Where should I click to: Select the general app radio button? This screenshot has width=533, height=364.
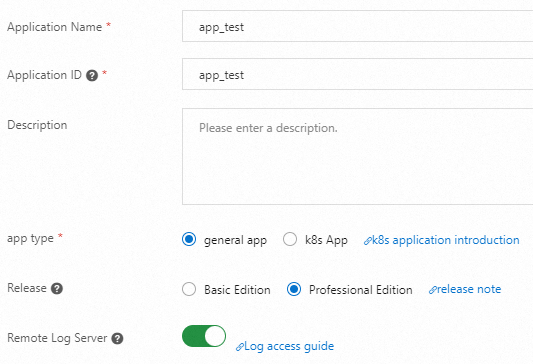pyautogui.click(x=189, y=239)
